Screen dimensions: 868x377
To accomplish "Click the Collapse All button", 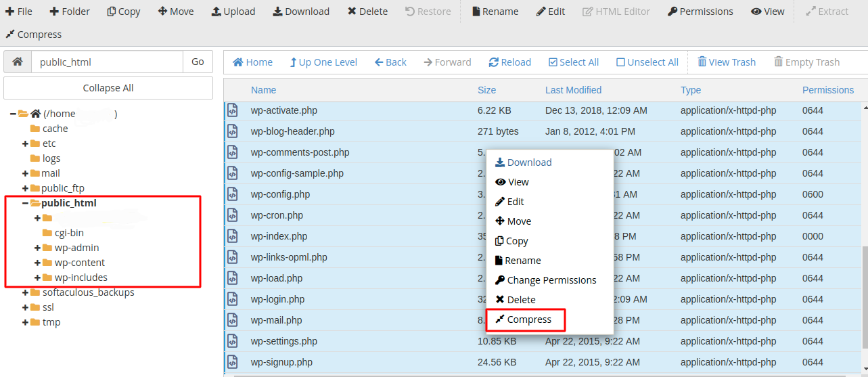I will pos(108,88).
